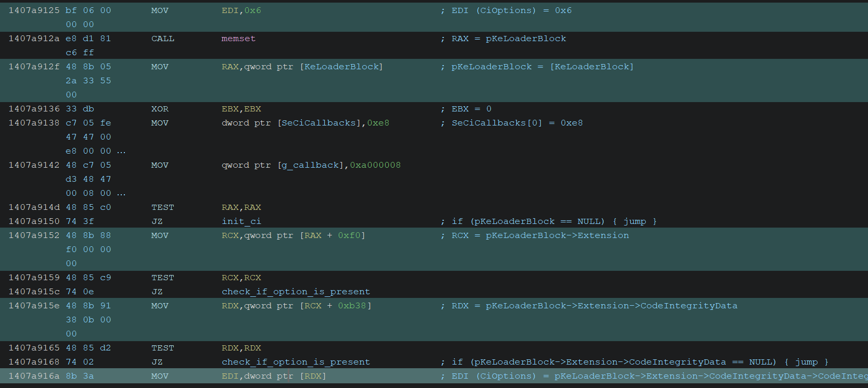Click comment if CodeIntegrityData == NULL jump

[640, 362]
